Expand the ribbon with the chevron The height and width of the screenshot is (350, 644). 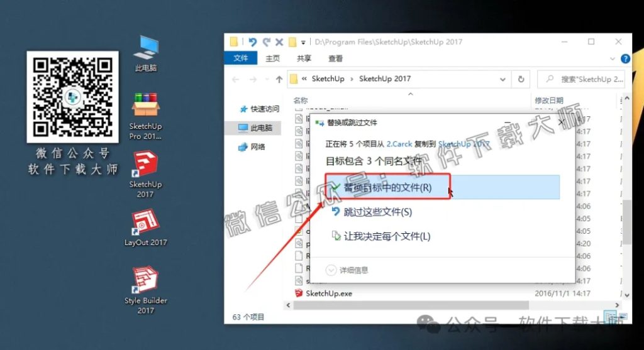click(613, 58)
